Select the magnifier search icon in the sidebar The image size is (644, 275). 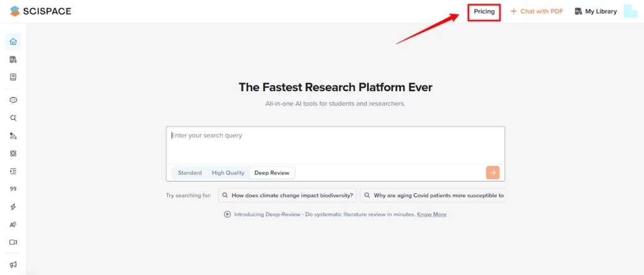[13, 117]
